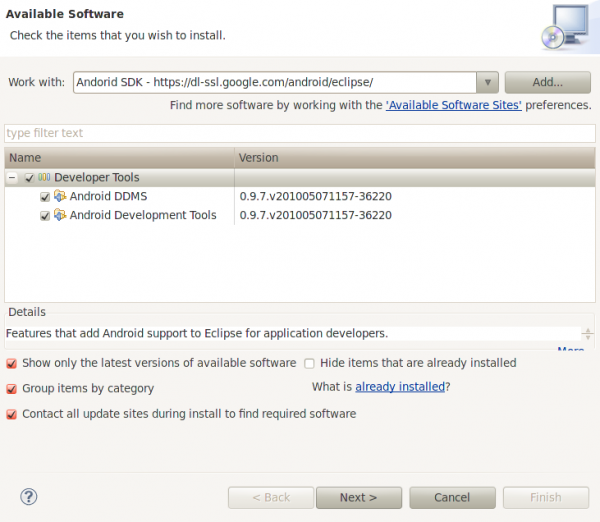
Task: Click the Developer Tools category icon
Action: 44,177
